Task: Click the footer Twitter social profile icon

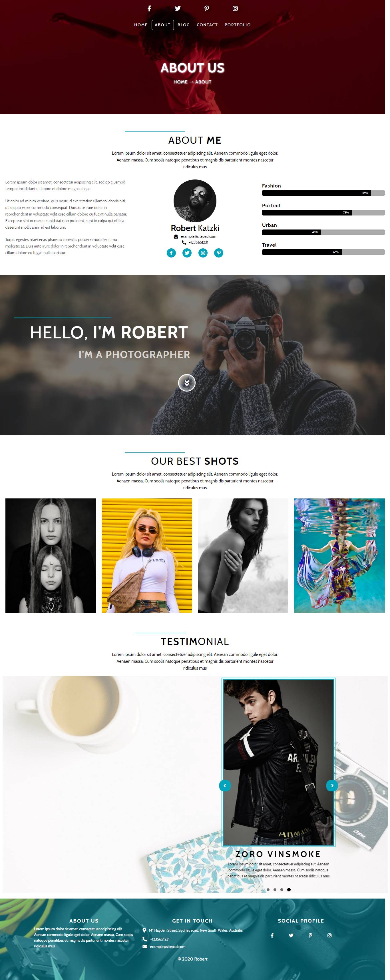Action: (291, 935)
